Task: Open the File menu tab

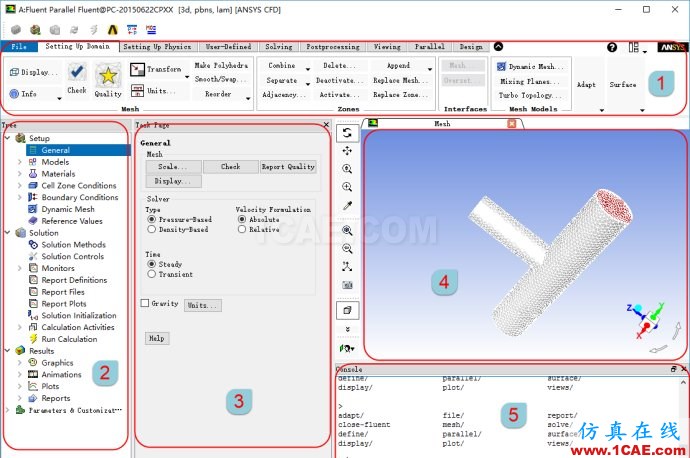Action: (x=19, y=47)
